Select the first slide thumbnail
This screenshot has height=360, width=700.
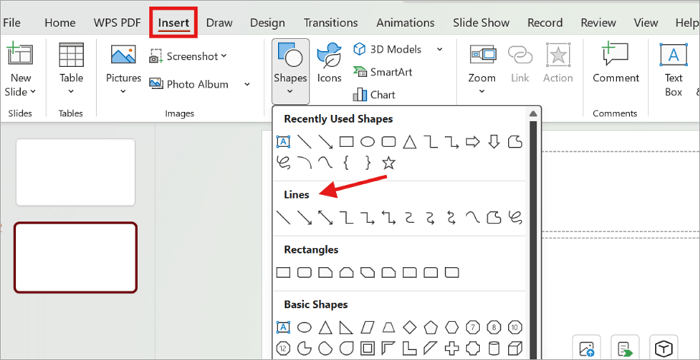tap(75, 172)
